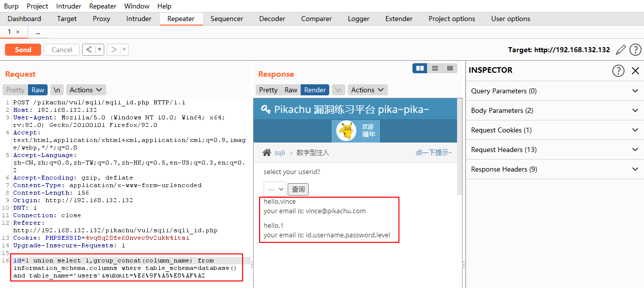Switch to Project options tab
644x288 pixels.
coord(452,19)
